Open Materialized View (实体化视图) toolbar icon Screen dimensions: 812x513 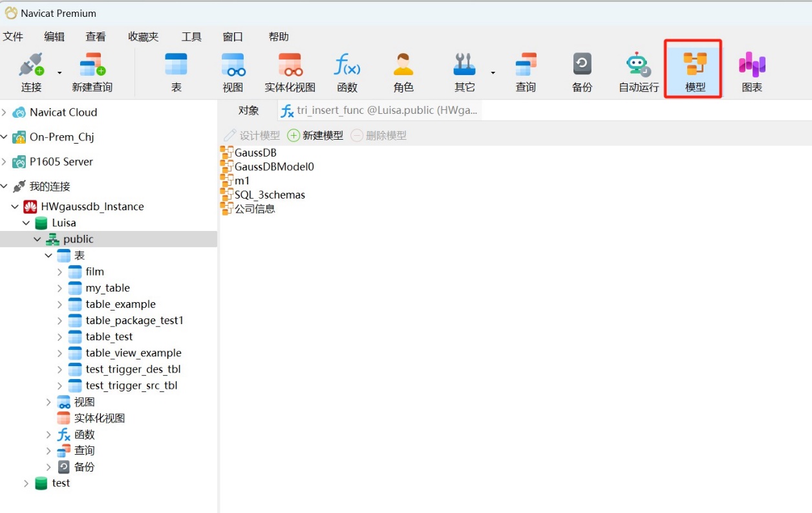pyautogui.click(x=290, y=72)
